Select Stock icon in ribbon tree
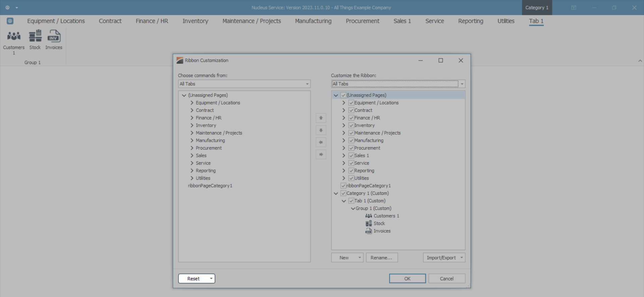The height and width of the screenshot is (297, 644). [x=369, y=224]
